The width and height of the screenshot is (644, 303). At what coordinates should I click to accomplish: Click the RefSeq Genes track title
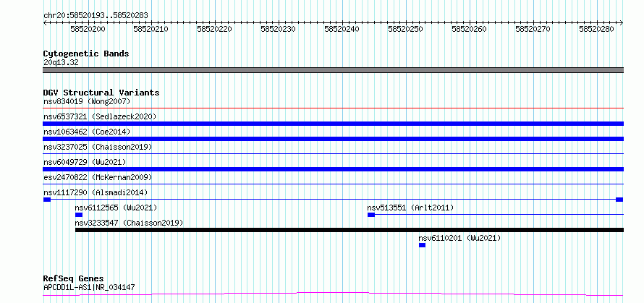74,279
